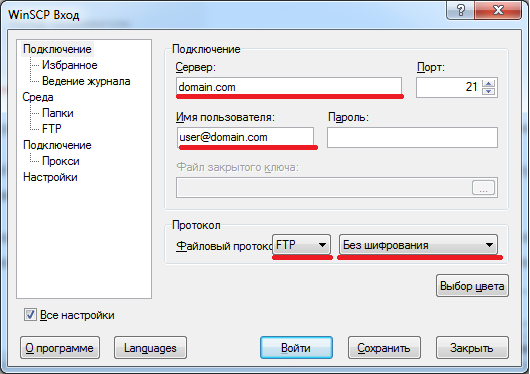The width and height of the screenshot is (530, 374).
Task: Select Папки in the tree
Action: (x=57, y=113)
